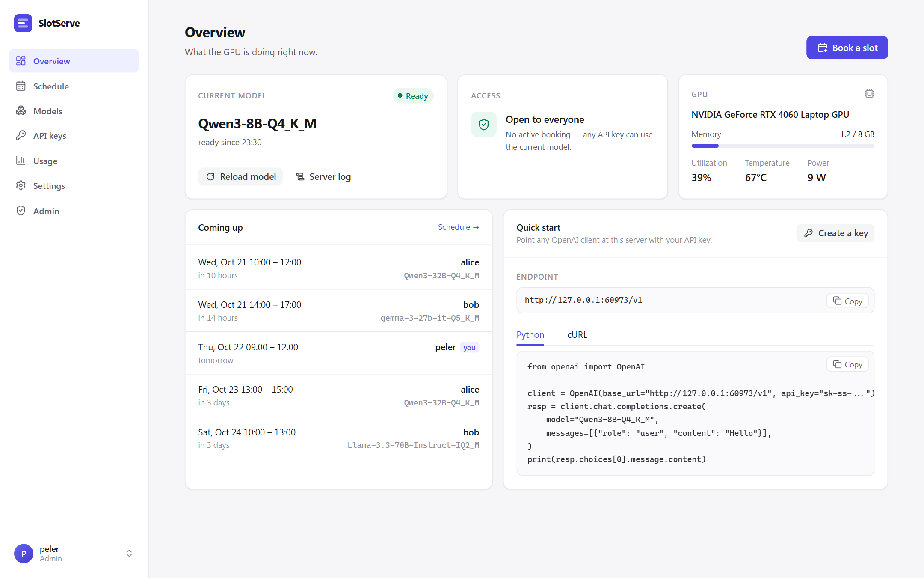Click the Create a key button
Viewport: 924px width, 578px height.
(835, 233)
